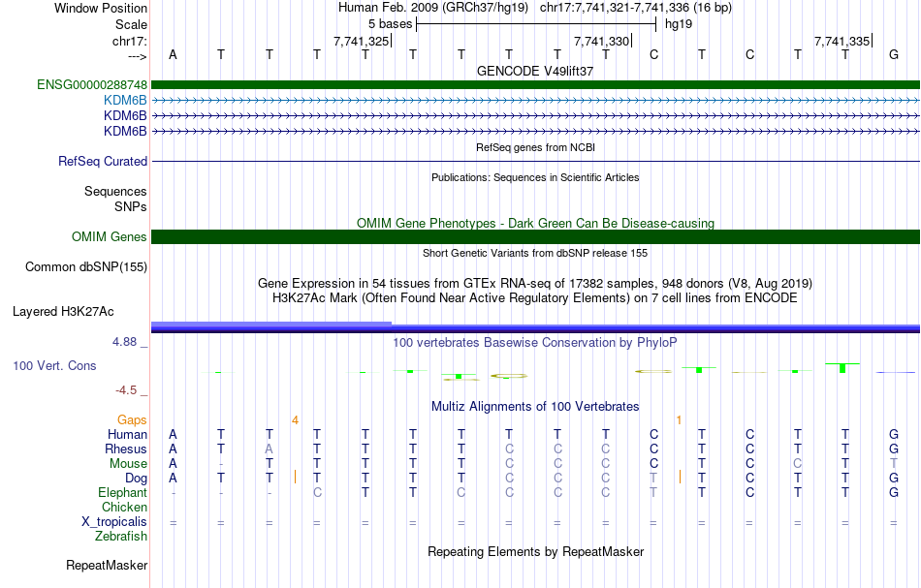The height and width of the screenshot is (588, 921).
Task: Click the 7,741,325 coordinate marker
Action: pos(362,41)
